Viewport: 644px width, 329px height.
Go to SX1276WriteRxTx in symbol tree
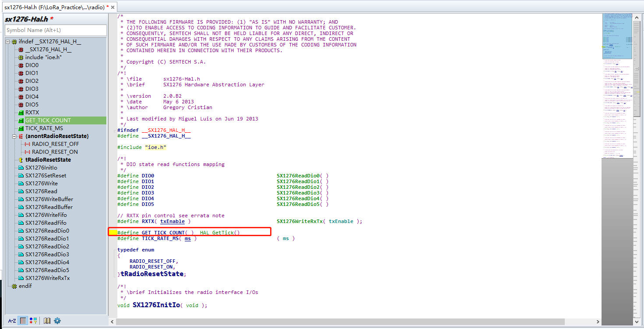(x=47, y=278)
